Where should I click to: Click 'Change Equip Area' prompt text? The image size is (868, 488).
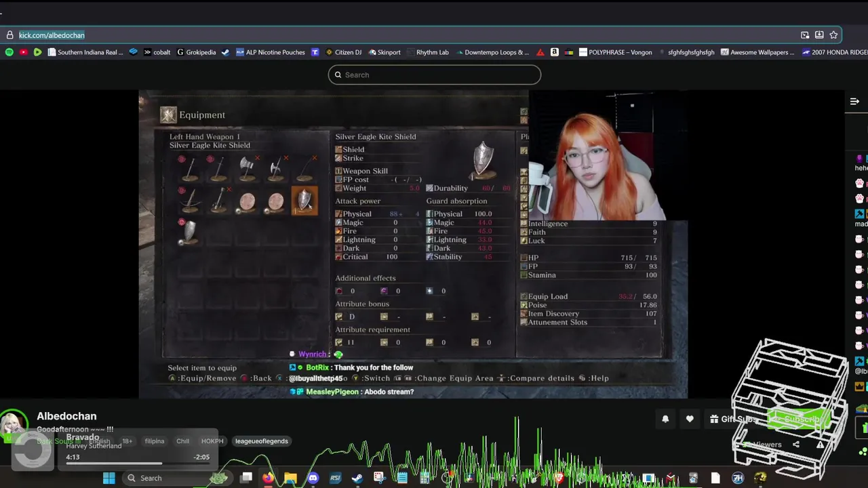pos(454,378)
